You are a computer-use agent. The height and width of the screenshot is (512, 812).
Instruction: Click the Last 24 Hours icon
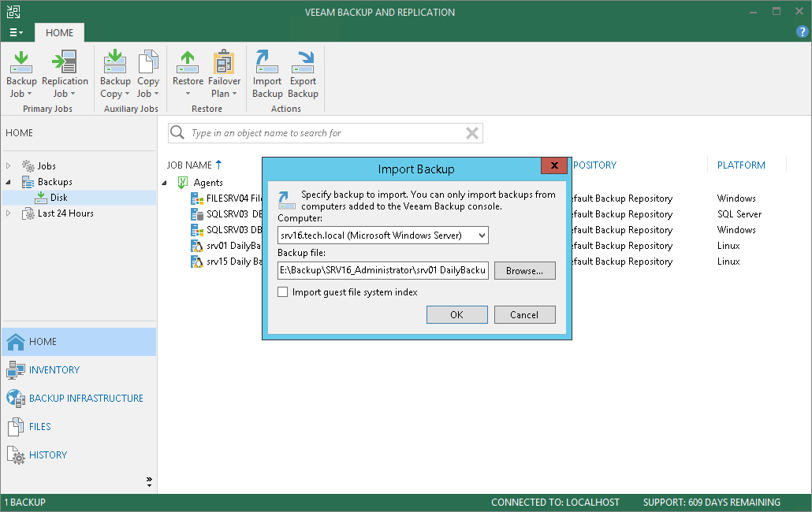[x=28, y=213]
